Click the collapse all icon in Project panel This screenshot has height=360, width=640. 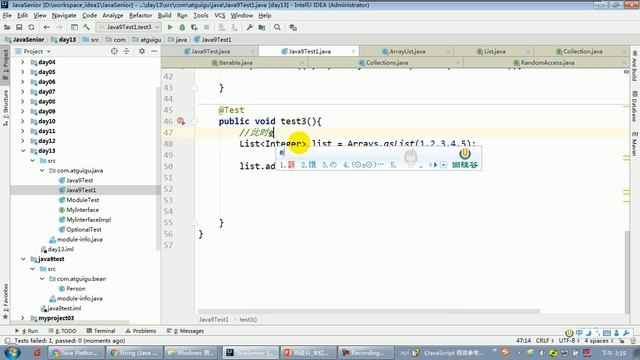click(127, 51)
